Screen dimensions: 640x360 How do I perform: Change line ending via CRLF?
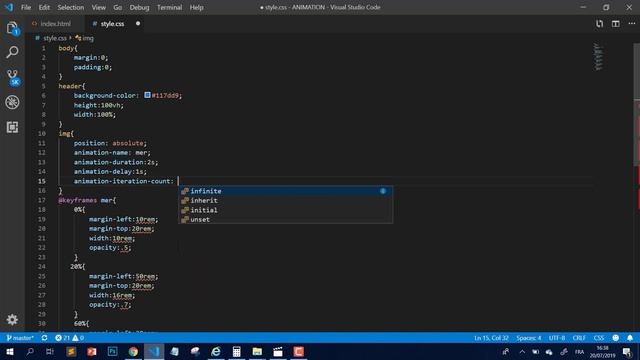click(x=579, y=338)
